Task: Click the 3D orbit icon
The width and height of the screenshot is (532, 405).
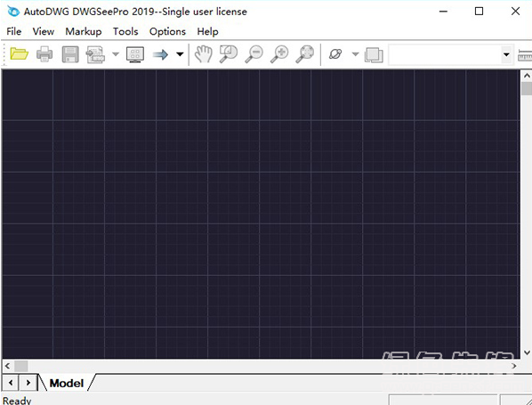Action: point(335,54)
